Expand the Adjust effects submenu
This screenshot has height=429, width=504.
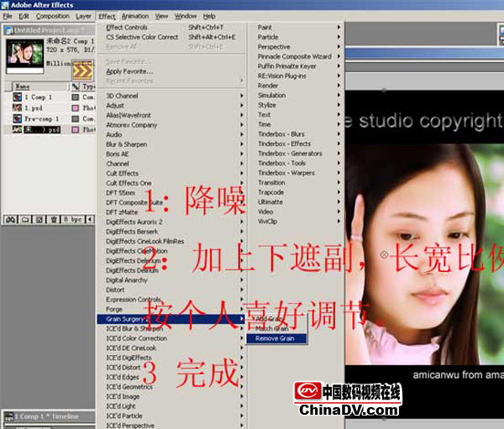click(171, 106)
